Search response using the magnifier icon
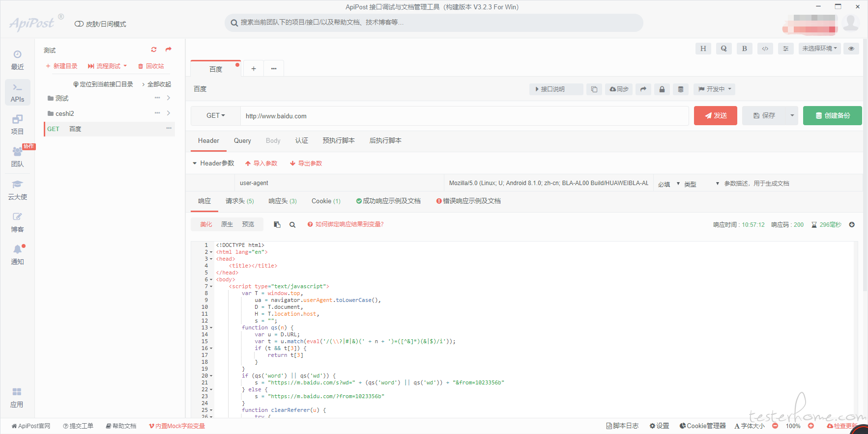Viewport: 868px width, 434px height. click(x=292, y=224)
